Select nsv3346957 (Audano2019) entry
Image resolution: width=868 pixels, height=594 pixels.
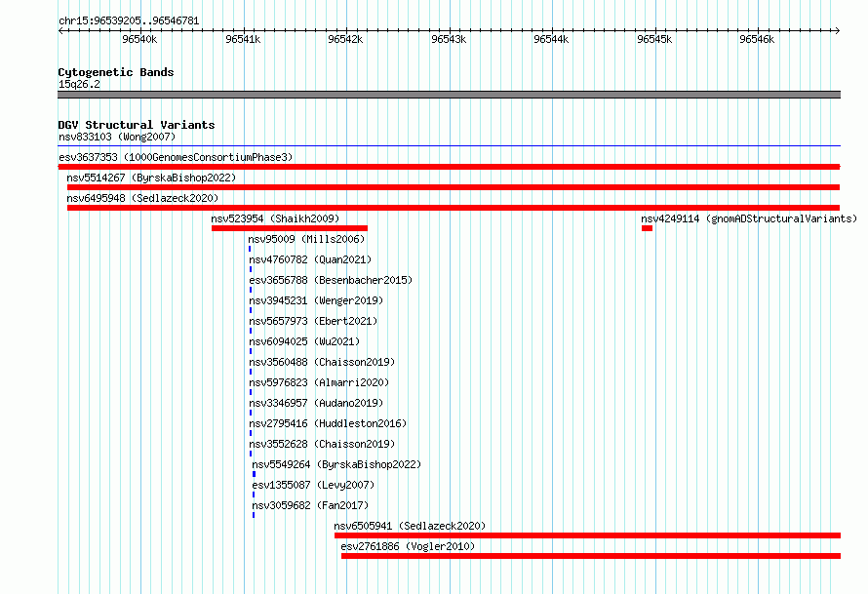pos(316,403)
